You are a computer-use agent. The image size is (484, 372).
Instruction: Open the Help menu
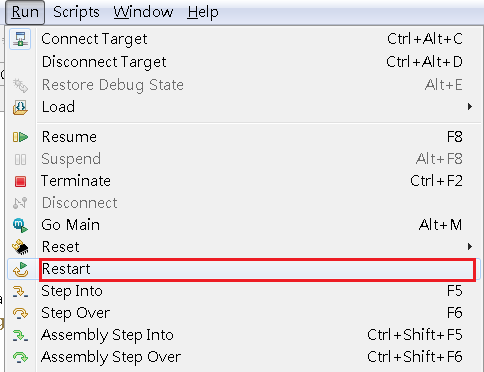click(203, 12)
